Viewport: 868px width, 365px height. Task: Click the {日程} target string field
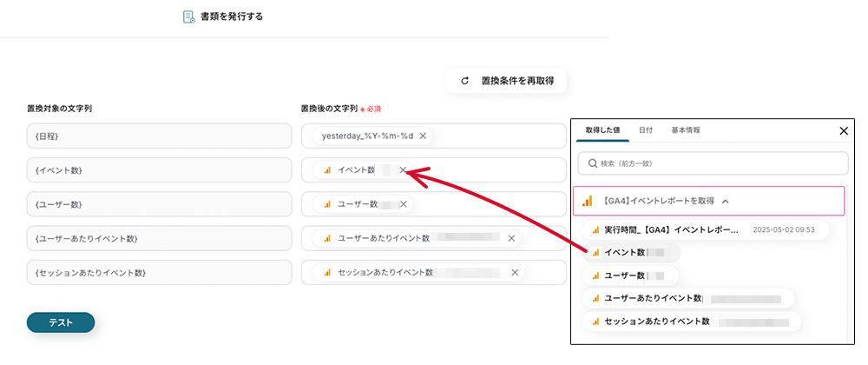[159, 136]
